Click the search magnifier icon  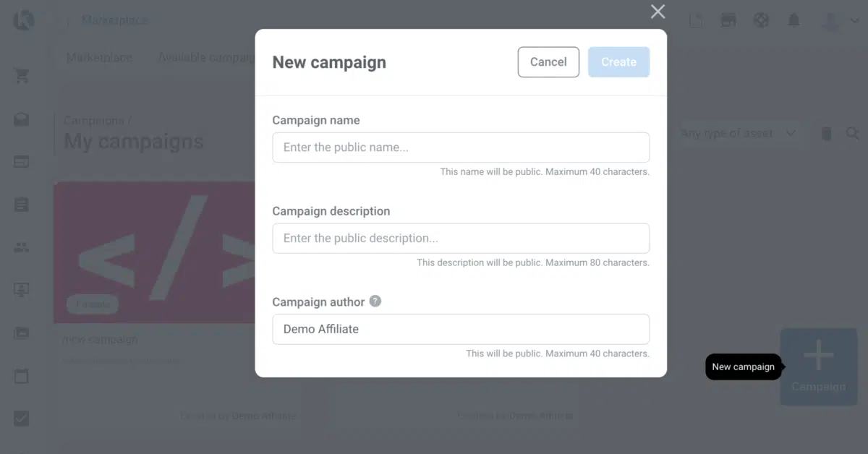click(853, 134)
